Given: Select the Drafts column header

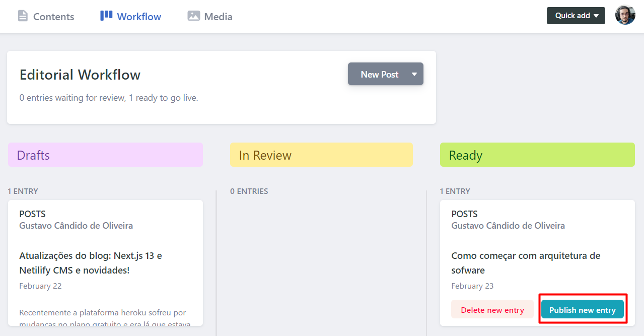Looking at the screenshot, I should 105,155.
